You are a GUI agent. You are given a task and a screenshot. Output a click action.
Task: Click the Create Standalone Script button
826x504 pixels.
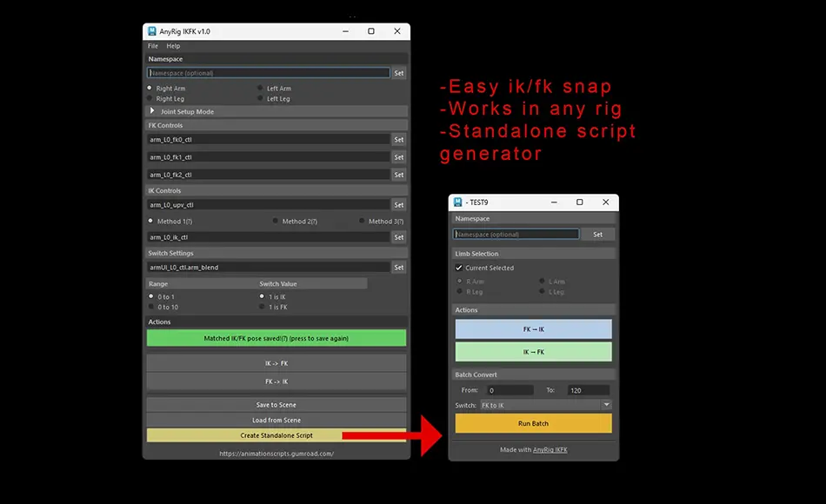[276, 435]
